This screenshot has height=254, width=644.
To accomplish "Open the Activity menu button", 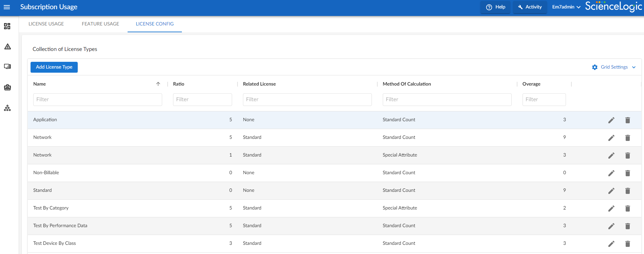I will [530, 7].
